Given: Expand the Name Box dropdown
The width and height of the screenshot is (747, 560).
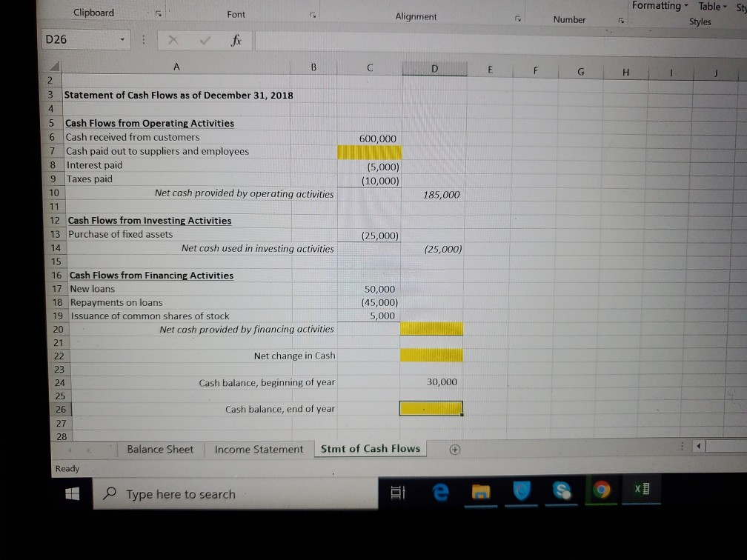Looking at the screenshot, I should (122, 39).
